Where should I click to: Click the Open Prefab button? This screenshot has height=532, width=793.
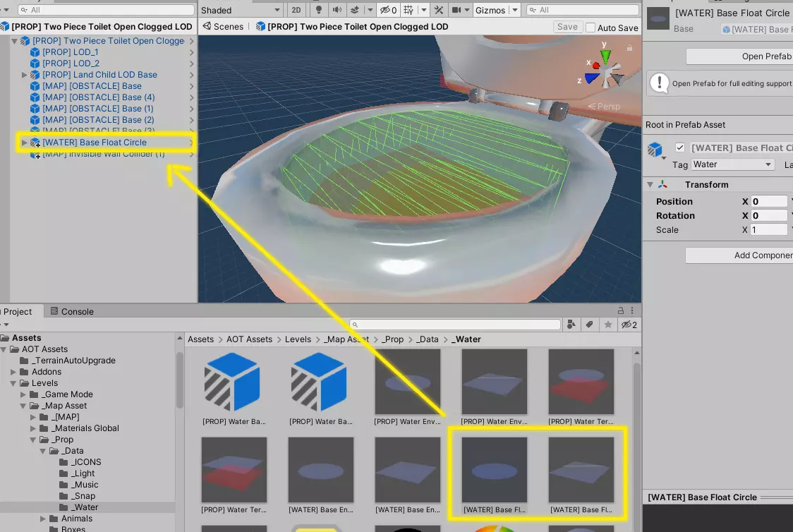[739, 56]
